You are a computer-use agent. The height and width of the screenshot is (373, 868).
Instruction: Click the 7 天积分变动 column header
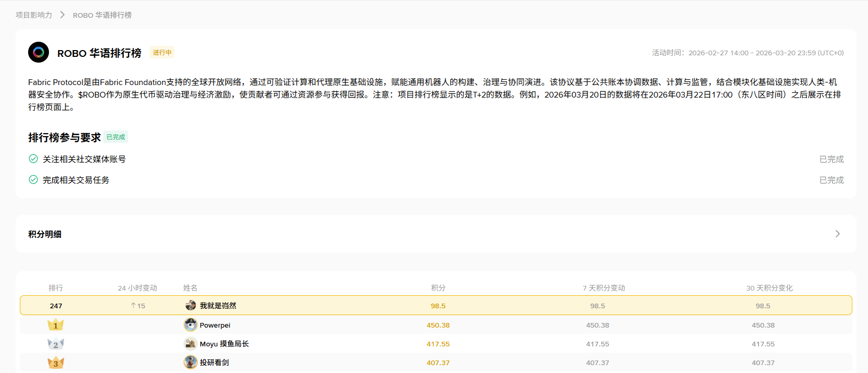pyautogui.click(x=604, y=288)
